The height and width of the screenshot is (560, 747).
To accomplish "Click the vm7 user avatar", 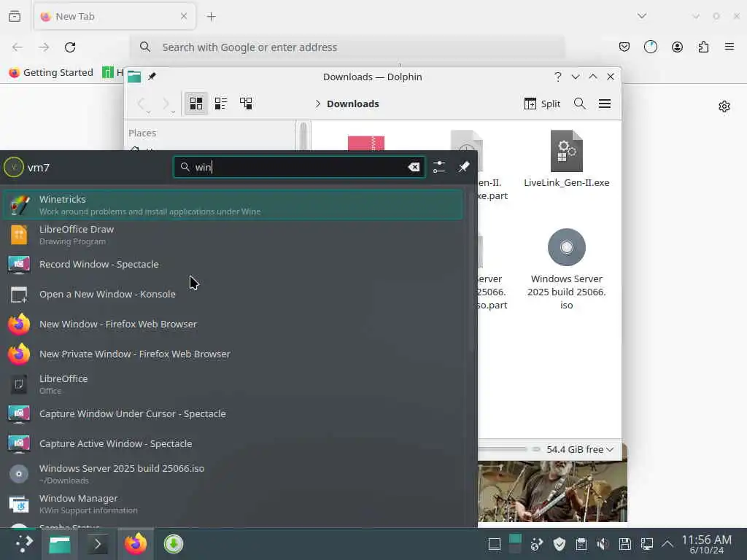I will coord(13,167).
